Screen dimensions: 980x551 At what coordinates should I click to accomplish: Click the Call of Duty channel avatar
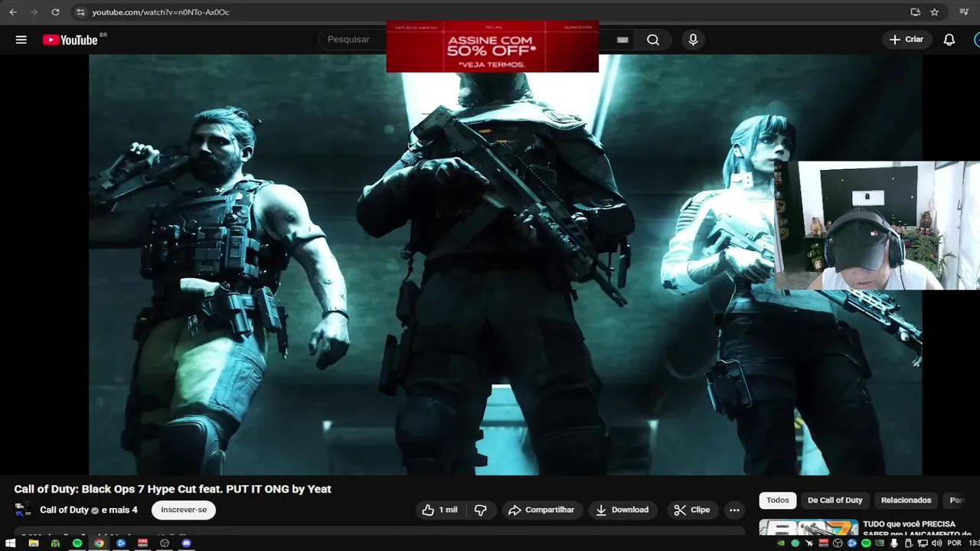(23, 510)
